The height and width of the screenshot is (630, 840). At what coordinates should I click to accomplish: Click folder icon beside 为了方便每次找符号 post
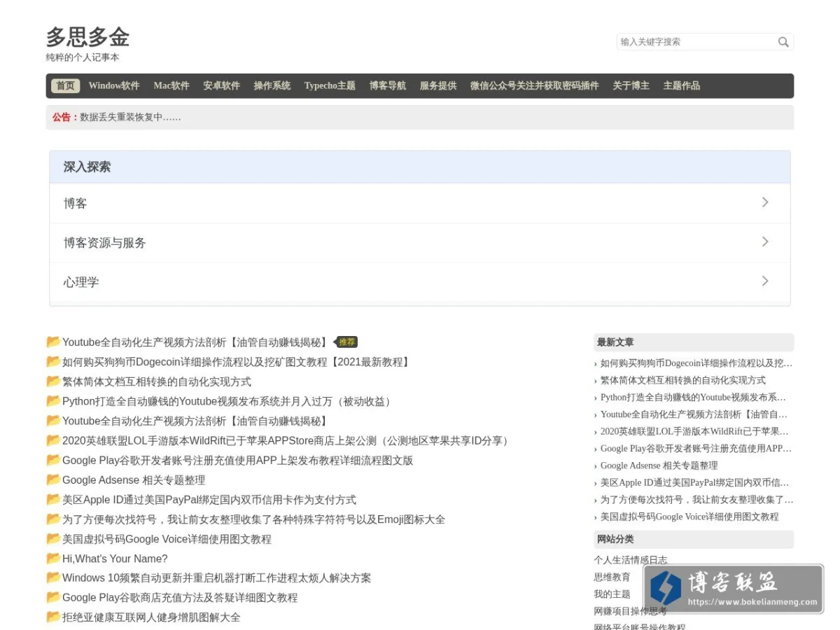[53, 519]
